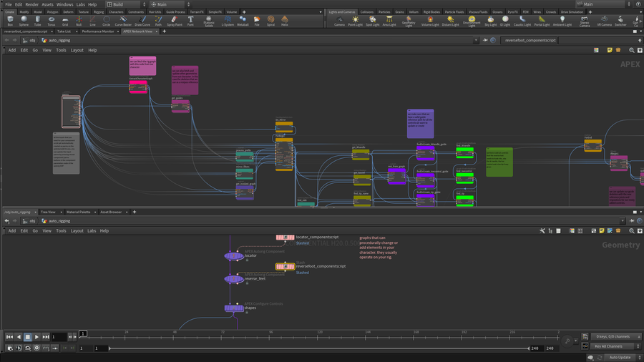Expand lower pane path history dropdown
Screen dimensions: 644x362
[x=623, y=221]
